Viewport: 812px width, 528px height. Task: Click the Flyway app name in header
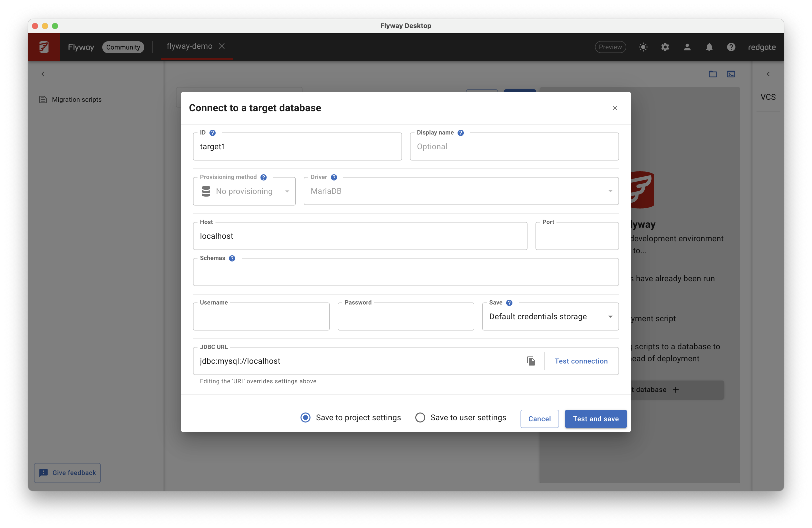(81, 47)
